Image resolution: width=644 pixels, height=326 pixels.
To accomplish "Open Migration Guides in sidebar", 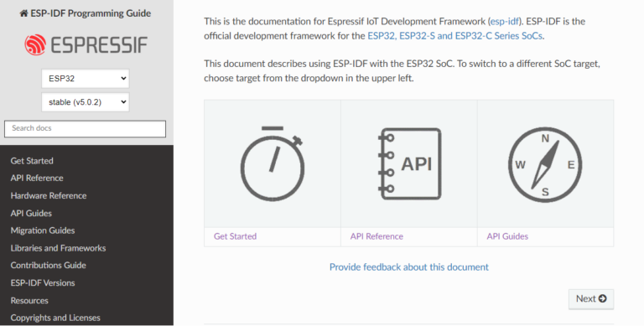I will click(43, 230).
